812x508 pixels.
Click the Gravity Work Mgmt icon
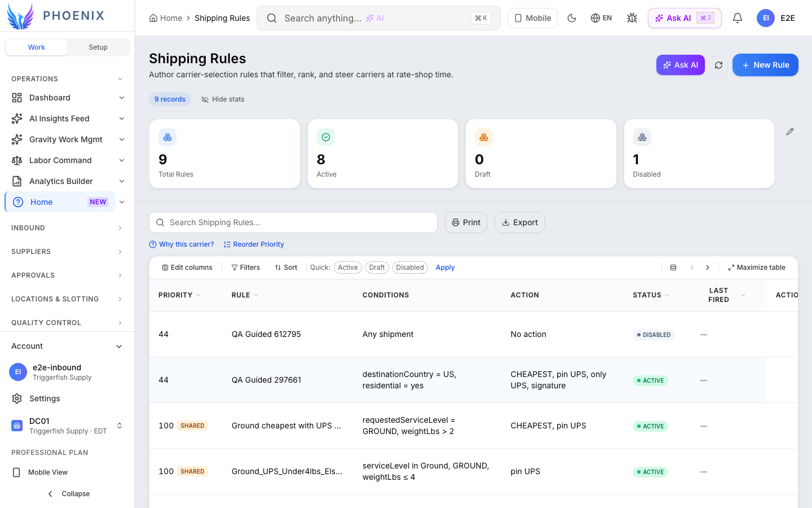point(17,139)
